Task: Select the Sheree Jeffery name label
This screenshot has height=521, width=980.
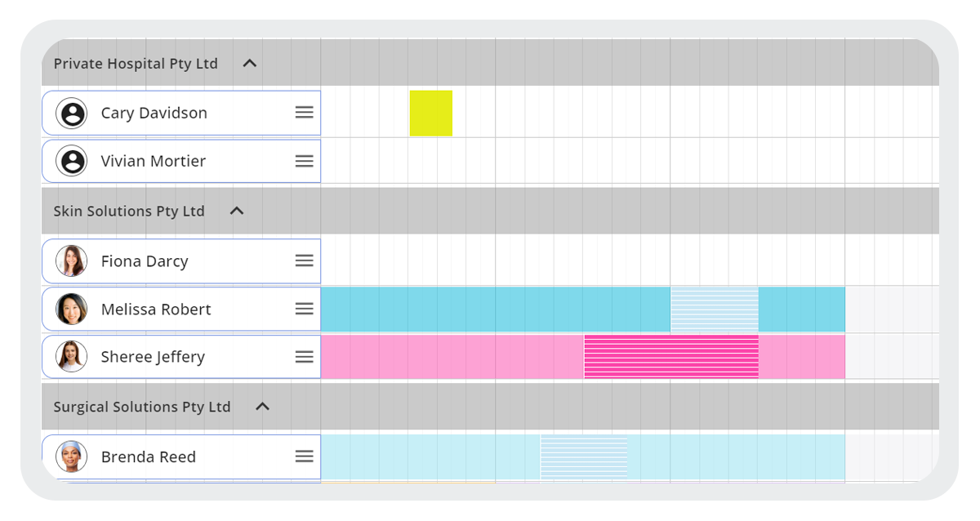Action: click(x=153, y=357)
